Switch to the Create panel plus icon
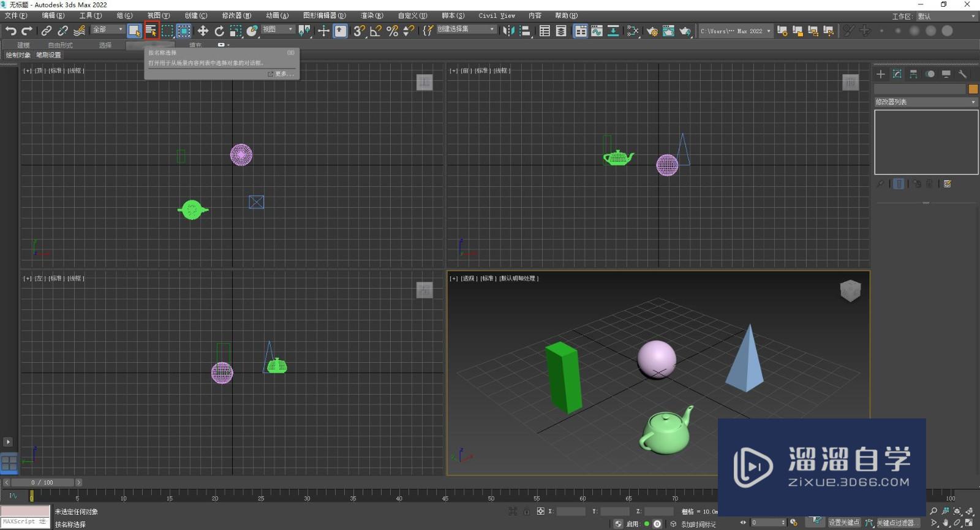This screenshot has width=980, height=530. pyautogui.click(x=881, y=74)
